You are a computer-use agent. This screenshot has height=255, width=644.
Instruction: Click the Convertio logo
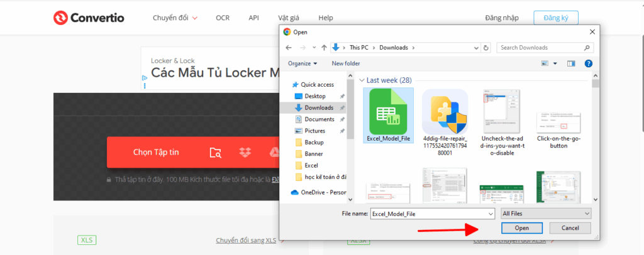[89, 18]
